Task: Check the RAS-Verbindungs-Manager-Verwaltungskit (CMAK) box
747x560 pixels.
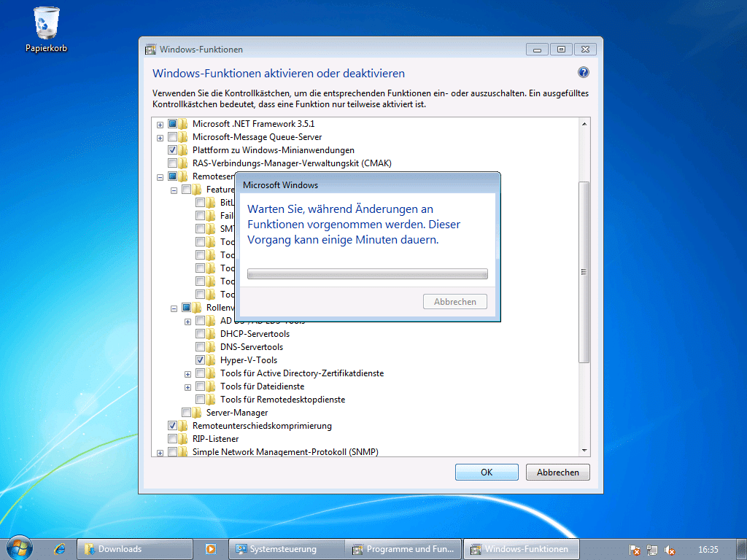Action: 172,163
